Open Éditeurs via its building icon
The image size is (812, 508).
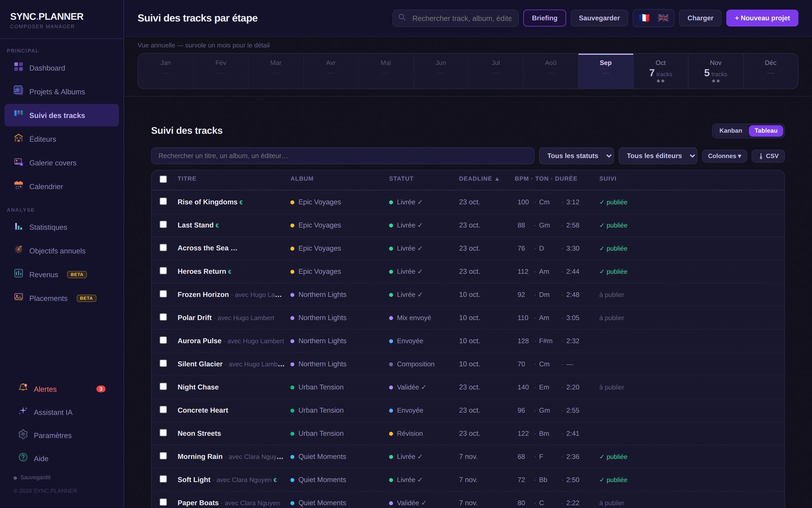18,138
